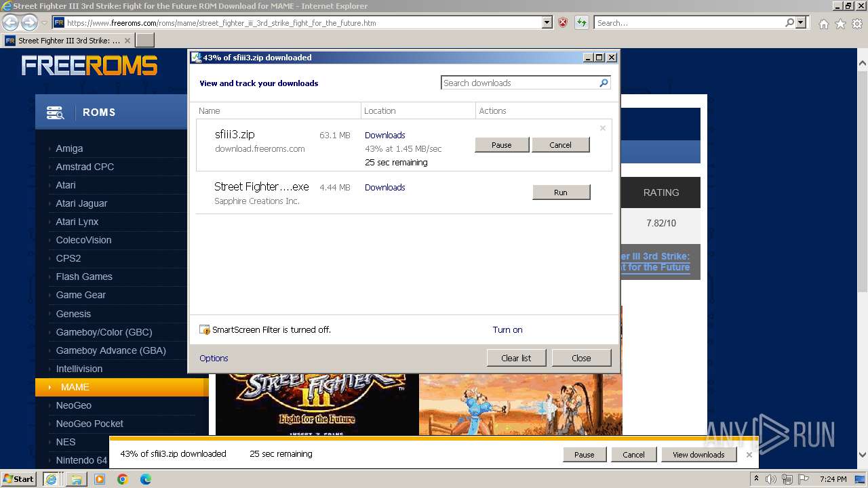The width and height of the screenshot is (868, 488).
Task: Remove sfiii3.zip entry with its x icon
Action: 603,128
